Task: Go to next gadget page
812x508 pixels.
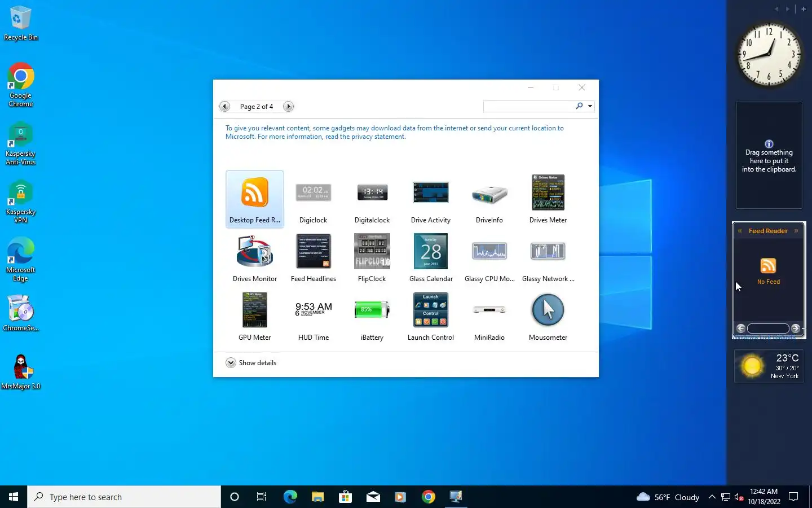Action: [x=288, y=106]
